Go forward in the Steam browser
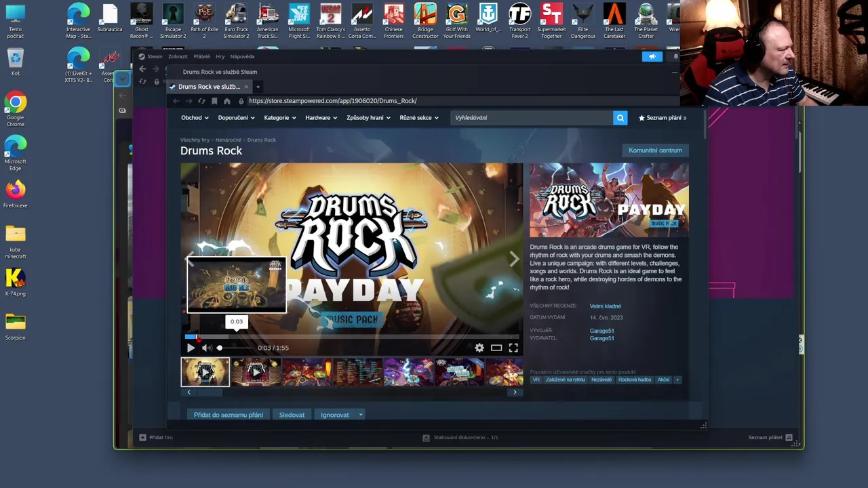The width and height of the screenshot is (868, 488). pos(189,101)
